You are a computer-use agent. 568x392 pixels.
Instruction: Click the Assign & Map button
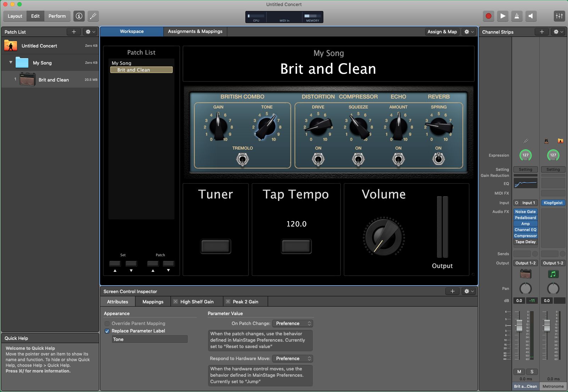442,32
